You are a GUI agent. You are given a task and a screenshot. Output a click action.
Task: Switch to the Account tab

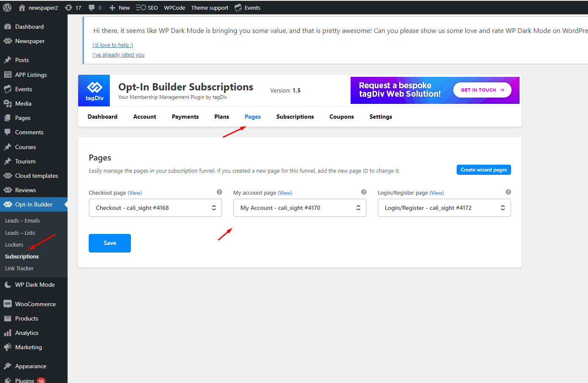click(144, 117)
